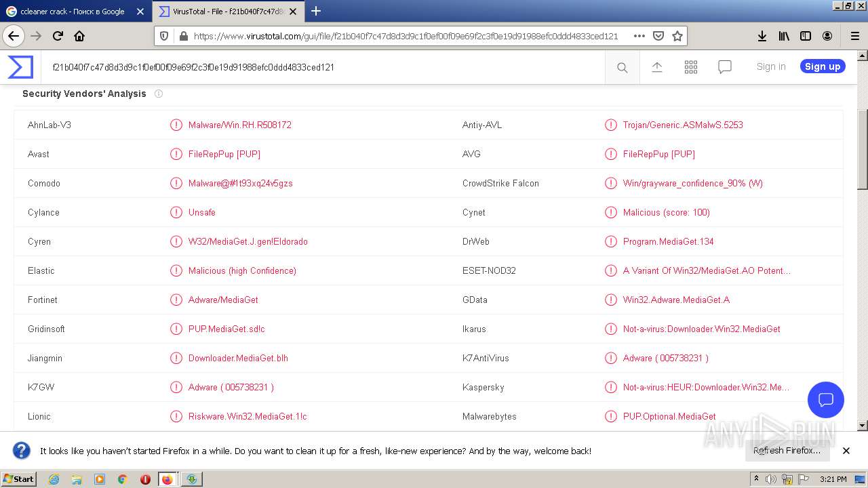Click the Firefox account icon
868x488 pixels.
[x=827, y=36]
